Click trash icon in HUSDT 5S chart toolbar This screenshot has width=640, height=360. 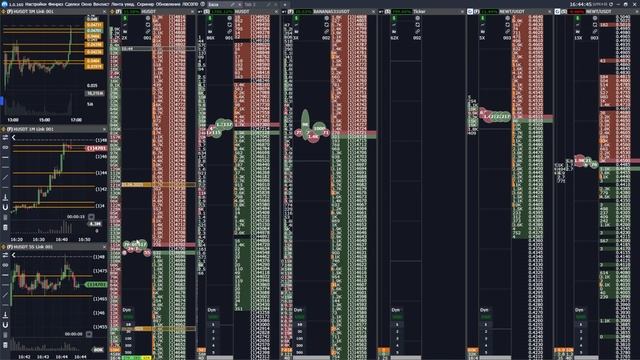click(x=5, y=345)
